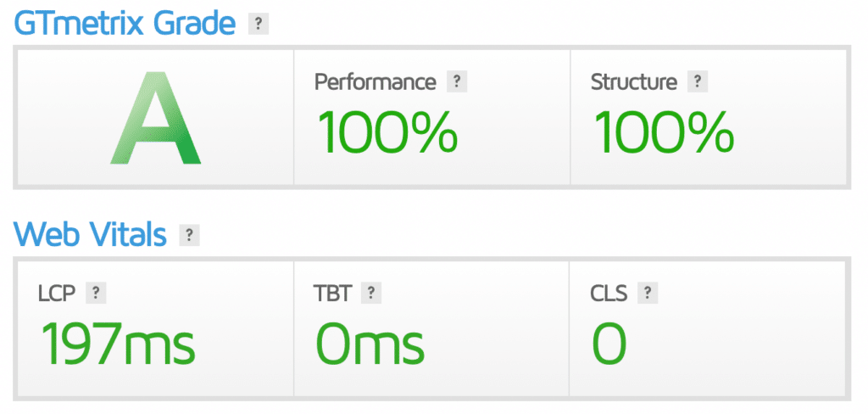Select the Performance 100% score value
The width and height of the screenshot is (868, 414).
[x=387, y=132]
